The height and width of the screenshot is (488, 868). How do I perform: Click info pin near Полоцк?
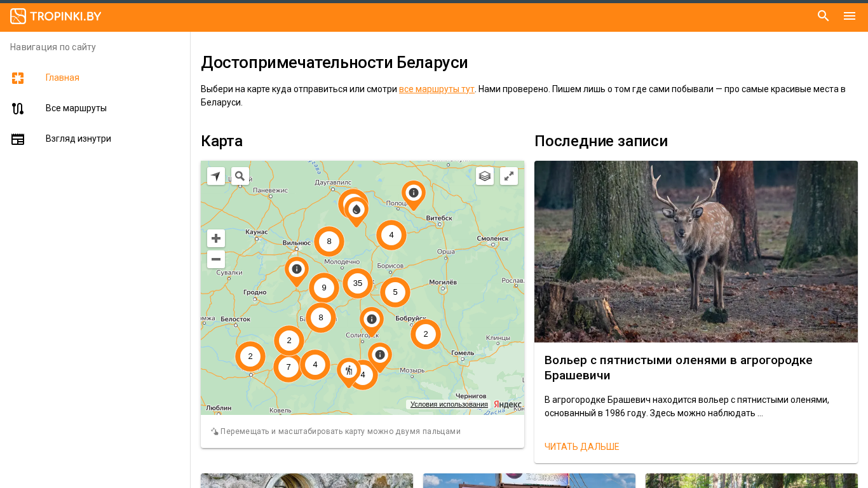pyautogui.click(x=413, y=193)
